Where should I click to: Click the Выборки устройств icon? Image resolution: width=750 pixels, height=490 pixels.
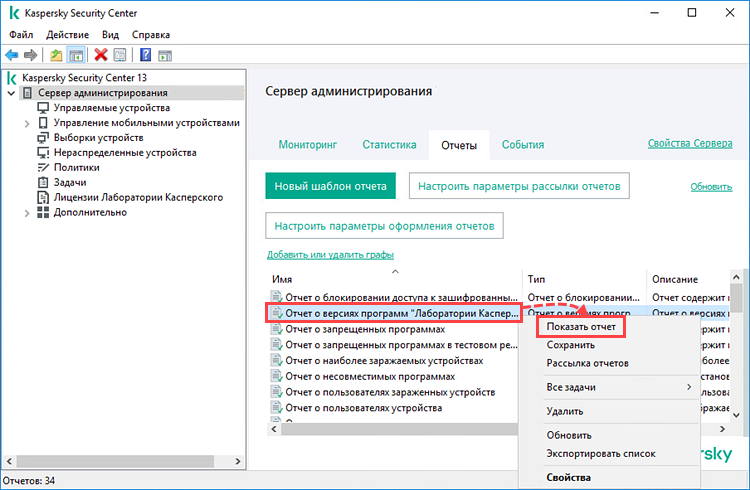[43, 138]
